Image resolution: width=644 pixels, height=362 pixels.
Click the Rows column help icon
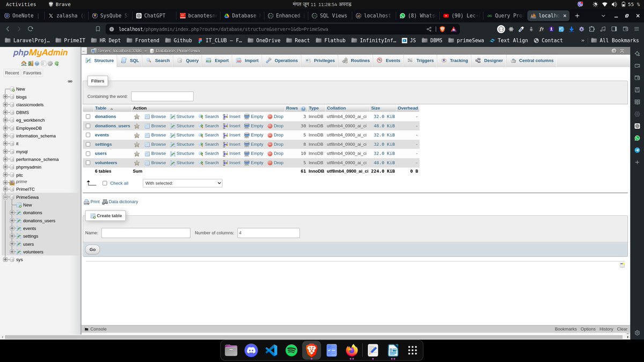[x=303, y=108]
